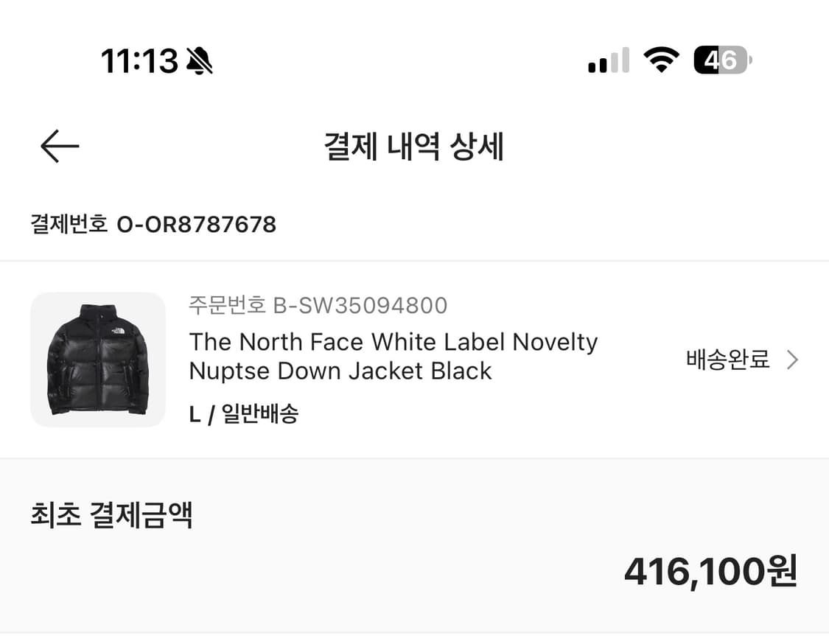Screen dimensions: 829x644
Task: Tap the Wi-Fi icon in the status bar
Action: pos(662,59)
